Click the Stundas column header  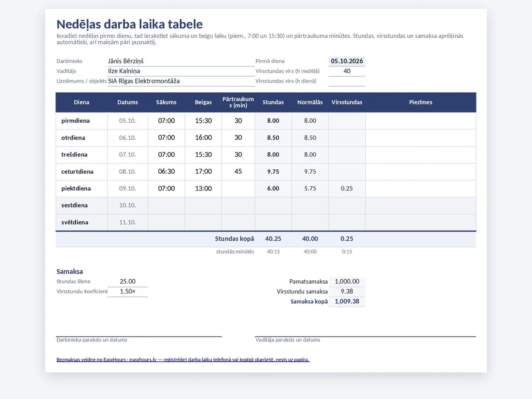273,102
